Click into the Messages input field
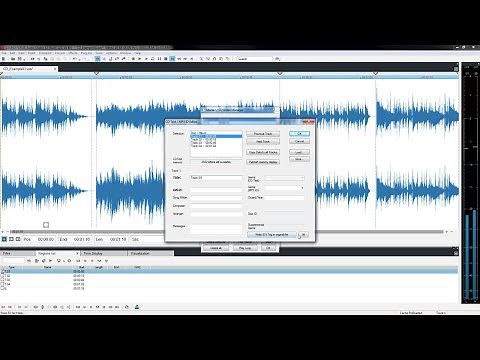480x360 pixels. [x=216, y=229]
